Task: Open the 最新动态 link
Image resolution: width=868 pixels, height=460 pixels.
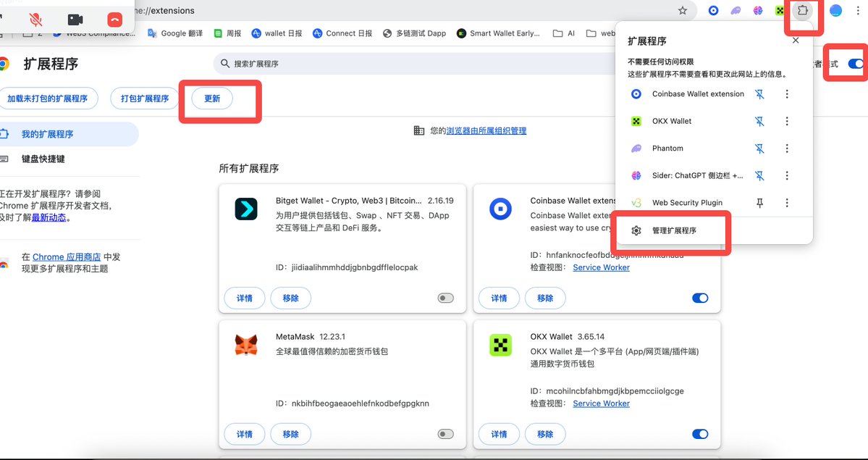Action: 49,218
